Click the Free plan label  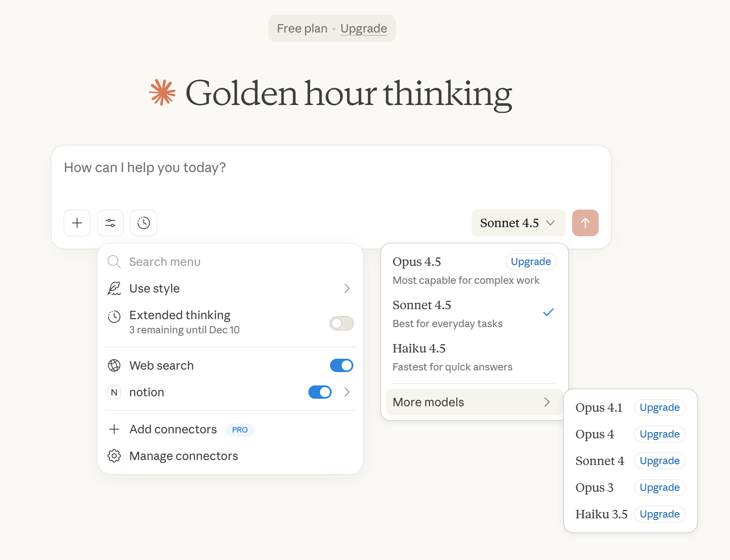(x=302, y=28)
